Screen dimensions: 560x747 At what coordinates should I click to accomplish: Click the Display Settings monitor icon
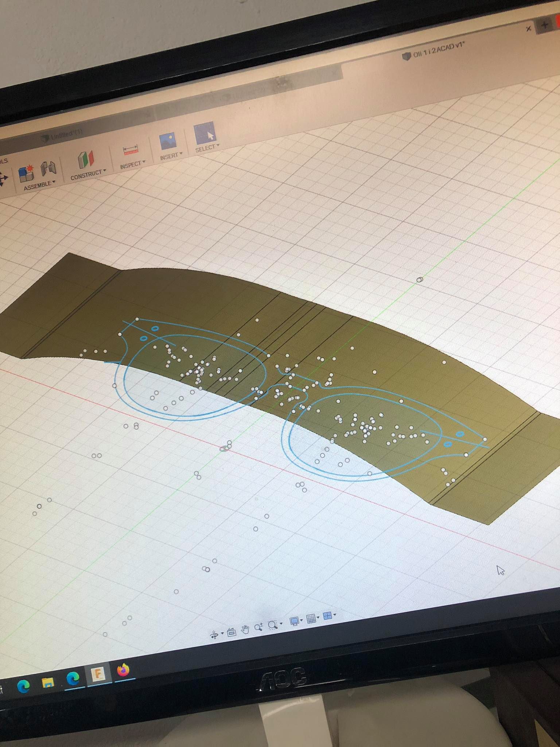tap(295, 621)
